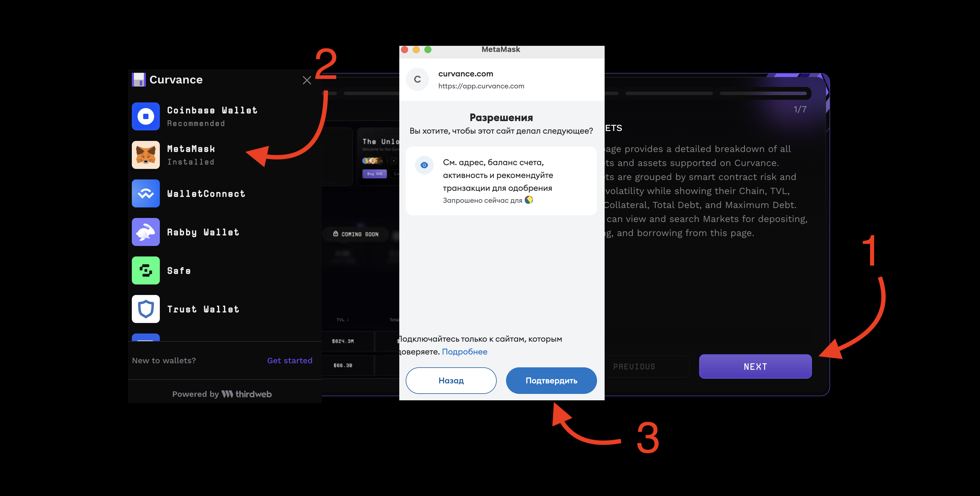Viewport: 980px width, 496px height.
Task: Click the NEXT tutorial button
Action: pyautogui.click(x=755, y=366)
